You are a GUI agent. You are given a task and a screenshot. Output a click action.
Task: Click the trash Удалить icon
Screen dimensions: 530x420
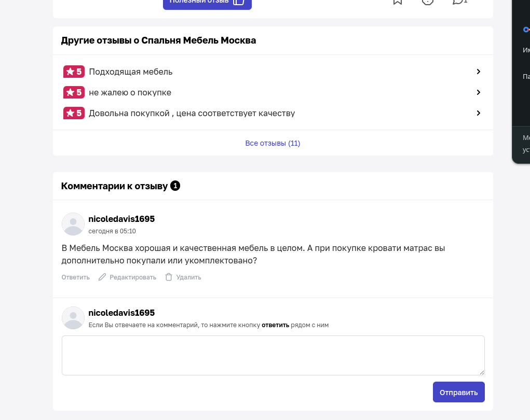pyautogui.click(x=169, y=277)
